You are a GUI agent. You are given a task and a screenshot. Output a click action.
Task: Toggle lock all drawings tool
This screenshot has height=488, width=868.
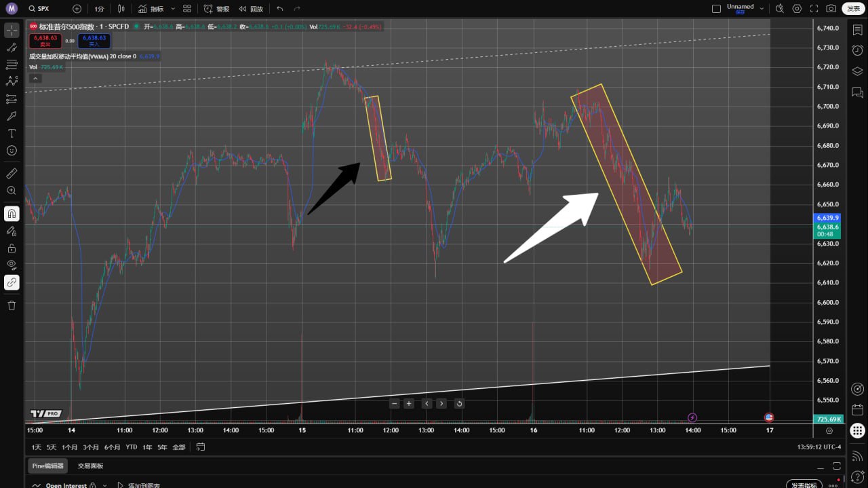pyautogui.click(x=12, y=248)
